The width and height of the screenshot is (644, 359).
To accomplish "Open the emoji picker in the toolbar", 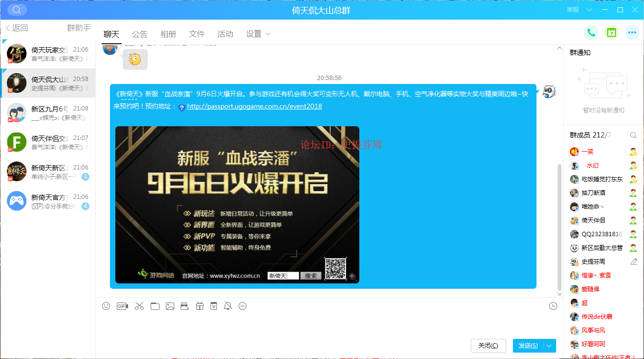I will (106, 306).
